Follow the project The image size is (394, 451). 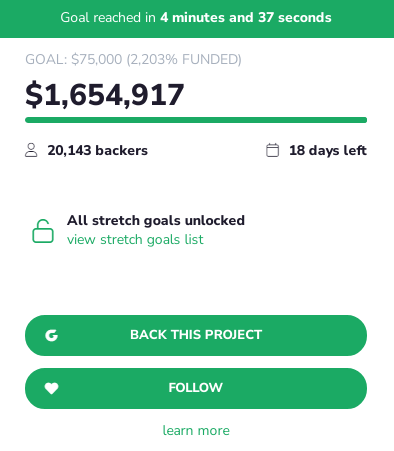[196, 388]
